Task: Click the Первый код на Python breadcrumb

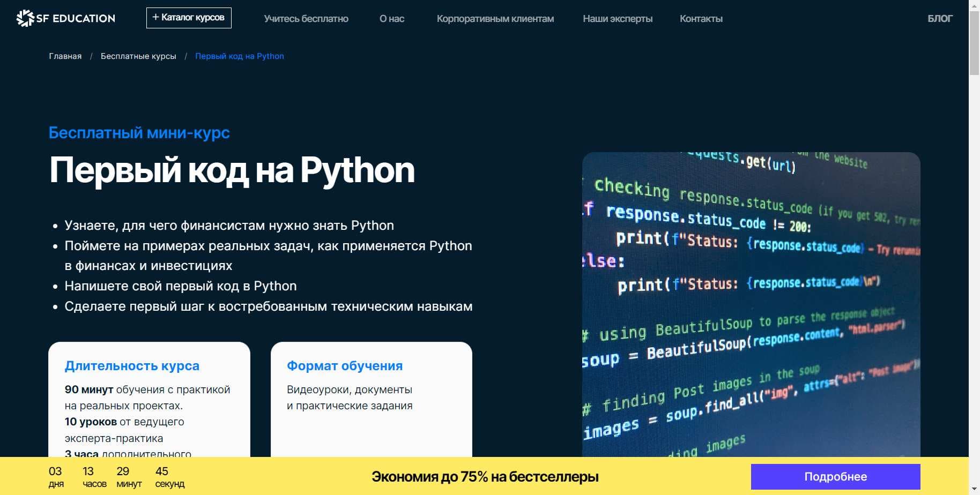Action: [239, 56]
